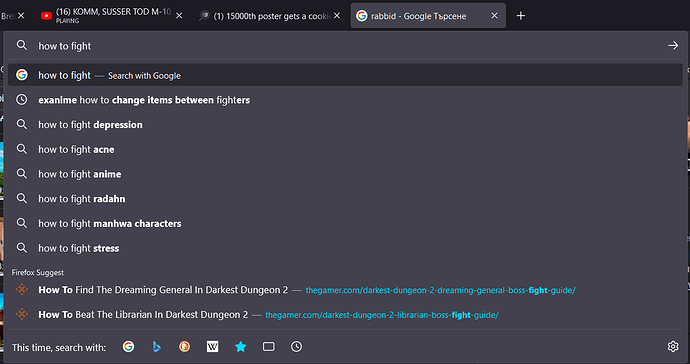Search history using the clock icon
This screenshot has width=690, height=364.
click(297, 347)
